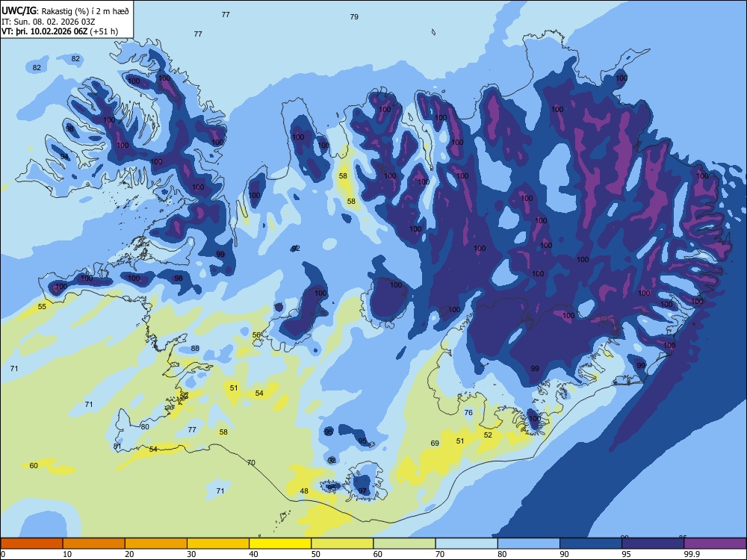
Task: Click the map value '81' on the southwest peninsula
Action: pyautogui.click(x=118, y=447)
